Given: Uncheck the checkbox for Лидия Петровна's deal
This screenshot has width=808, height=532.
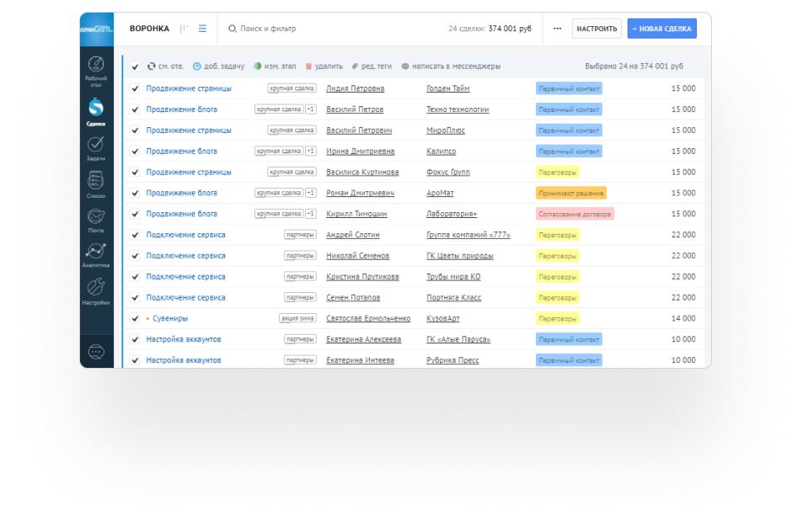Looking at the screenshot, I should click(135, 88).
